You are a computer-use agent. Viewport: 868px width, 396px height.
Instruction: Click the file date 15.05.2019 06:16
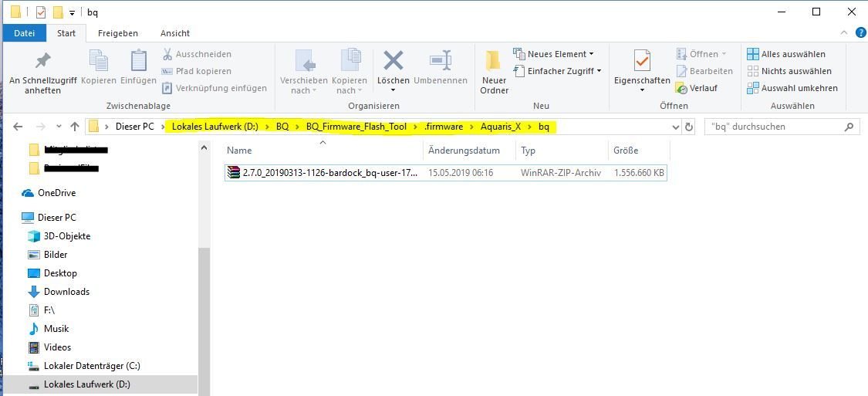click(x=461, y=173)
